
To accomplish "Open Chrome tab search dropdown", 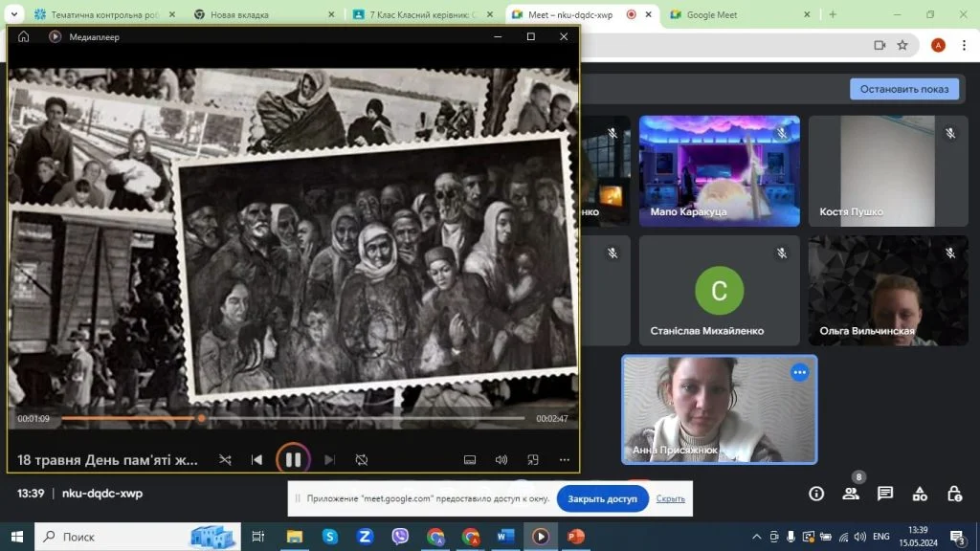I will pos(13,13).
